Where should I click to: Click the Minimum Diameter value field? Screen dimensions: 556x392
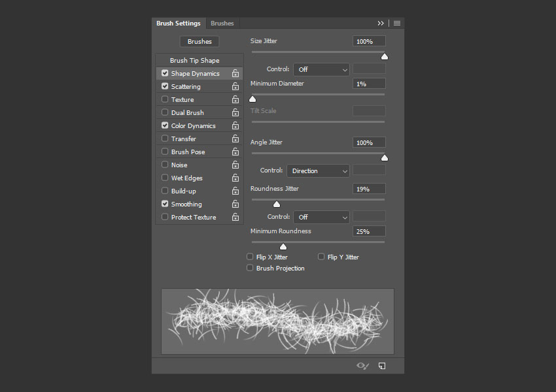tap(369, 84)
